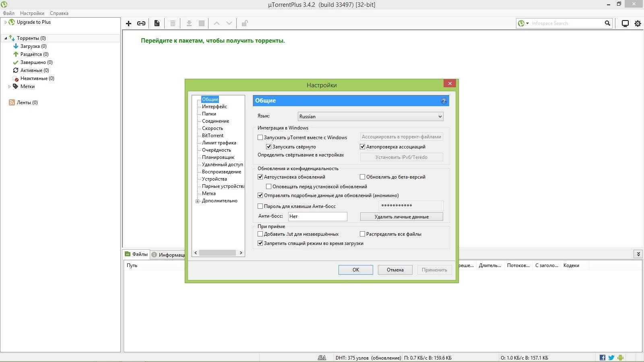Enable 'Пароль для клавиши Анти-босс' checkbox
This screenshot has height=362, width=644.
[260, 206]
